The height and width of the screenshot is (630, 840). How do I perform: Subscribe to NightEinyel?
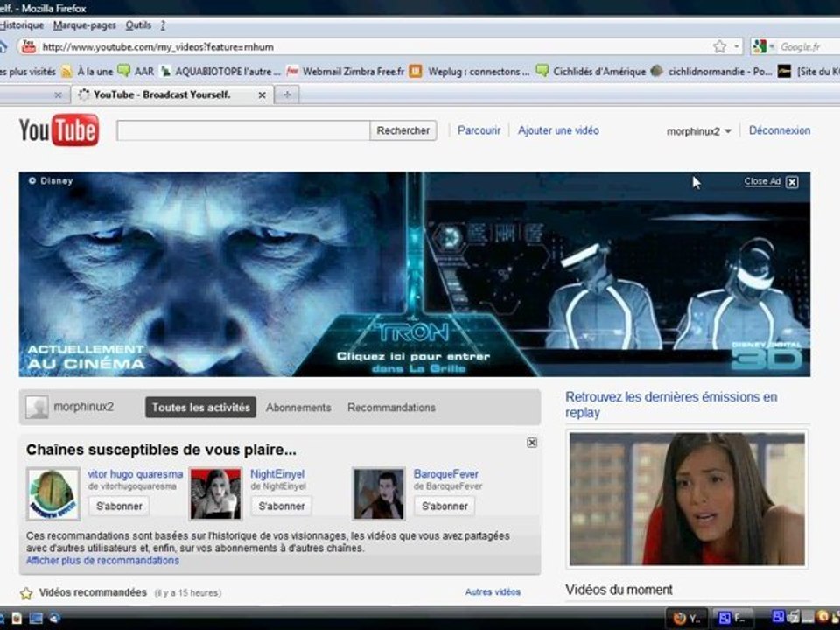[x=282, y=506]
